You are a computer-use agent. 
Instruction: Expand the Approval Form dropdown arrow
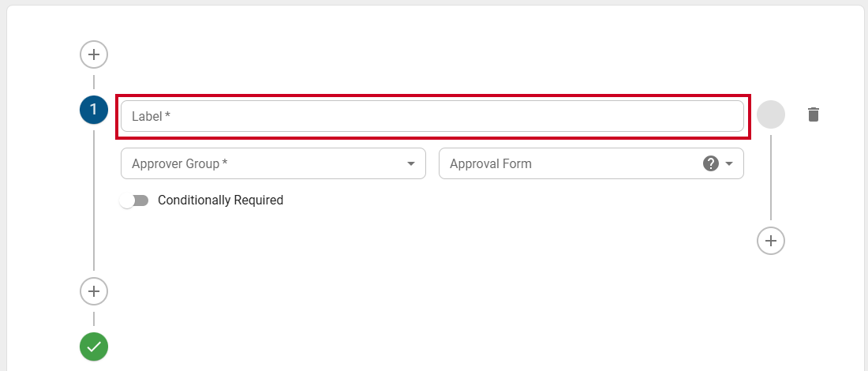729,163
